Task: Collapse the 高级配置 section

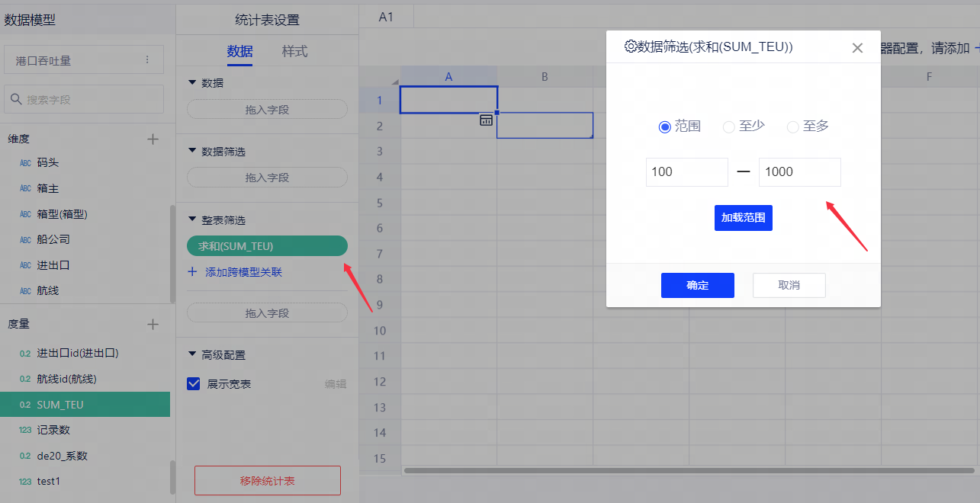Action: (x=192, y=355)
